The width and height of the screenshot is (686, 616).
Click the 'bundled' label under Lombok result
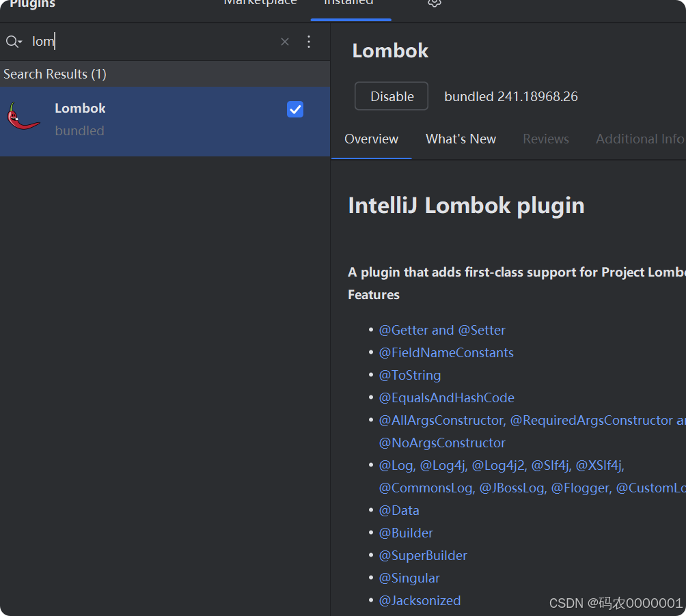pyautogui.click(x=80, y=130)
